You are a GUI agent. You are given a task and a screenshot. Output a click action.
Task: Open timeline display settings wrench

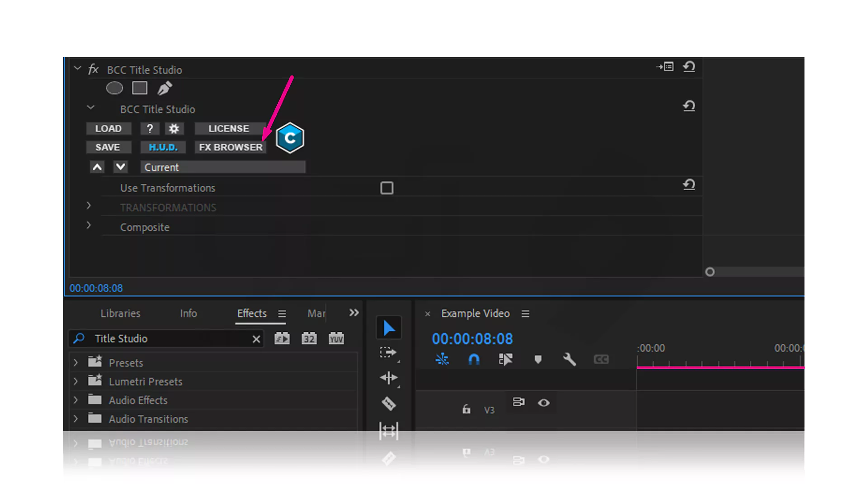coord(570,360)
